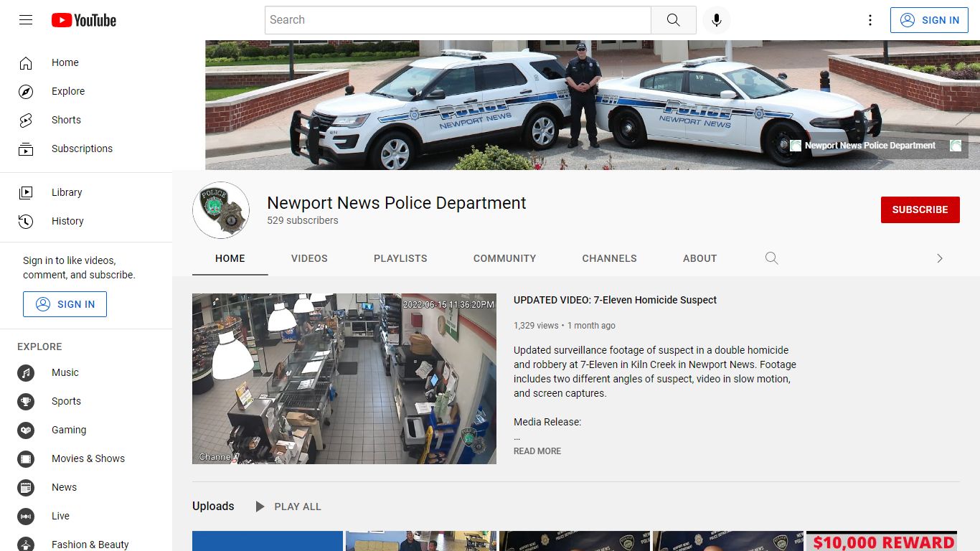Click the red Subscribe button

(920, 209)
